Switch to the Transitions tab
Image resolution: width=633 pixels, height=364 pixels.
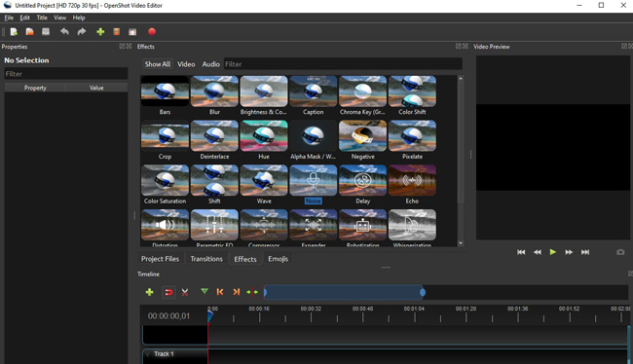pyautogui.click(x=206, y=259)
